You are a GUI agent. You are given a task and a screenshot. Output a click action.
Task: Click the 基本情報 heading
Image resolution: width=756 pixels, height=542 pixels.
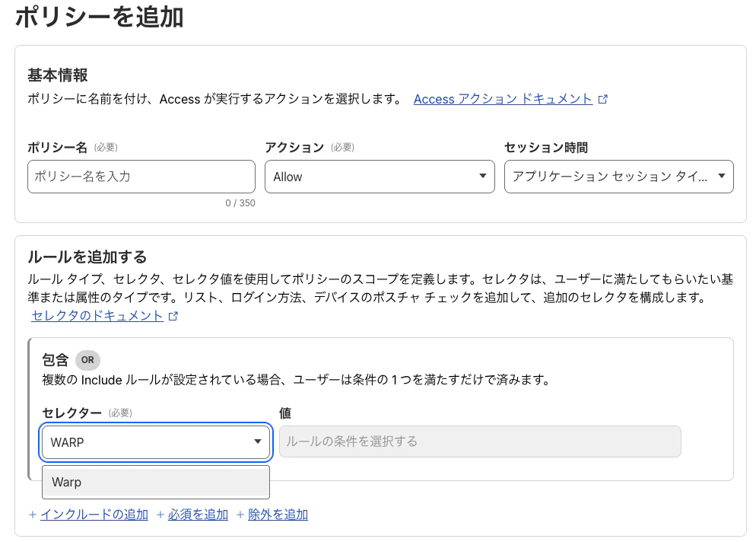click(57, 75)
